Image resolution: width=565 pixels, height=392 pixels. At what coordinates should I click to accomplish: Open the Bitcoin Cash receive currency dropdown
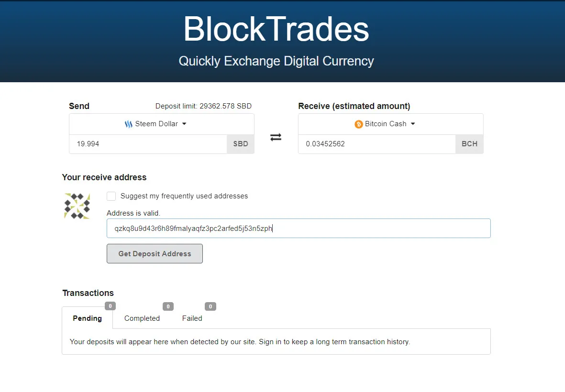point(391,124)
